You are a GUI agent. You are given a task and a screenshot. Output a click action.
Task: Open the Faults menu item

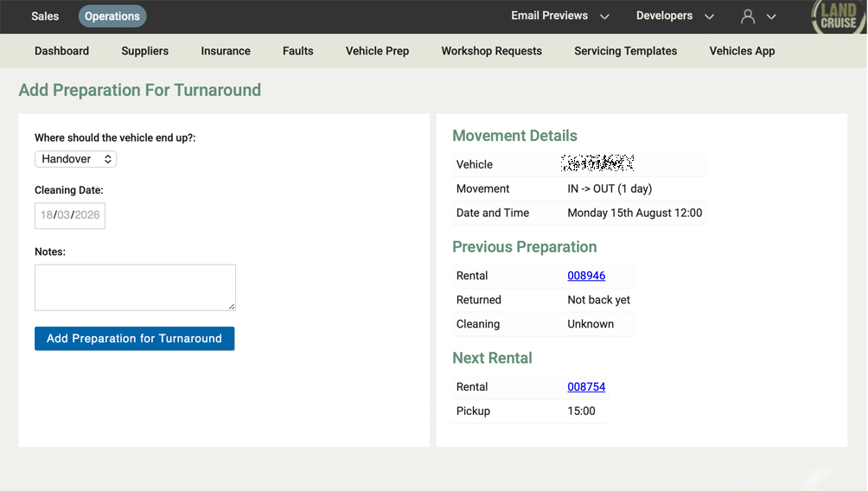click(298, 51)
